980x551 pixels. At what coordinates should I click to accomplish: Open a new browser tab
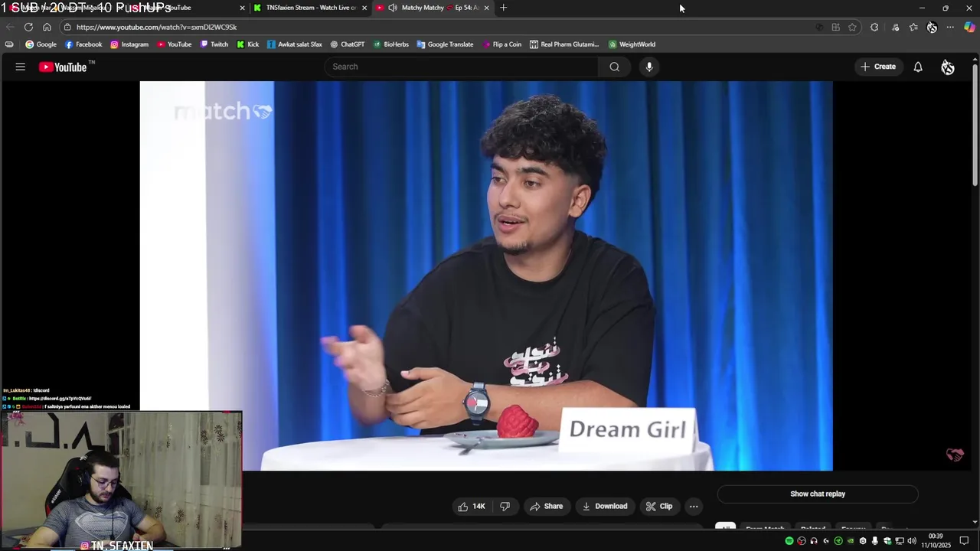(x=503, y=8)
